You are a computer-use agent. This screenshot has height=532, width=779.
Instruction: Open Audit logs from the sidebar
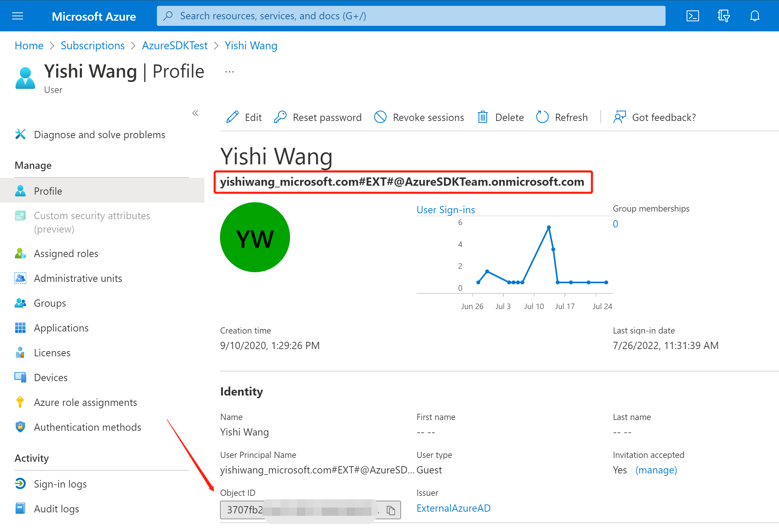tap(56, 509)
